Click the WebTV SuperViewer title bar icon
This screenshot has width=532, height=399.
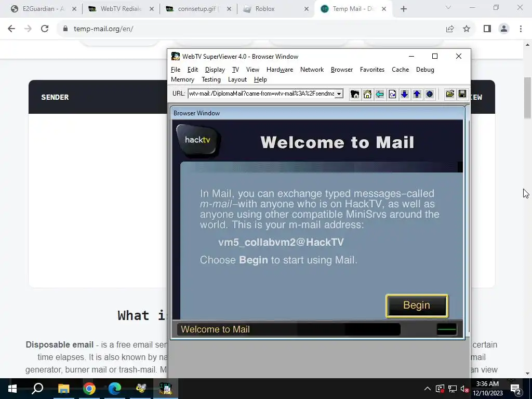(x=176, y=56)
